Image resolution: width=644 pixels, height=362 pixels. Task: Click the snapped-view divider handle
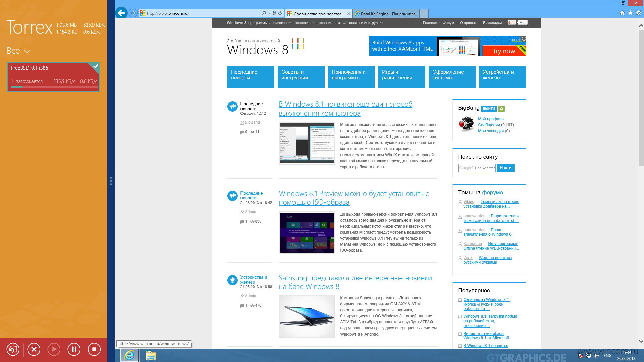tap(111, 181)
